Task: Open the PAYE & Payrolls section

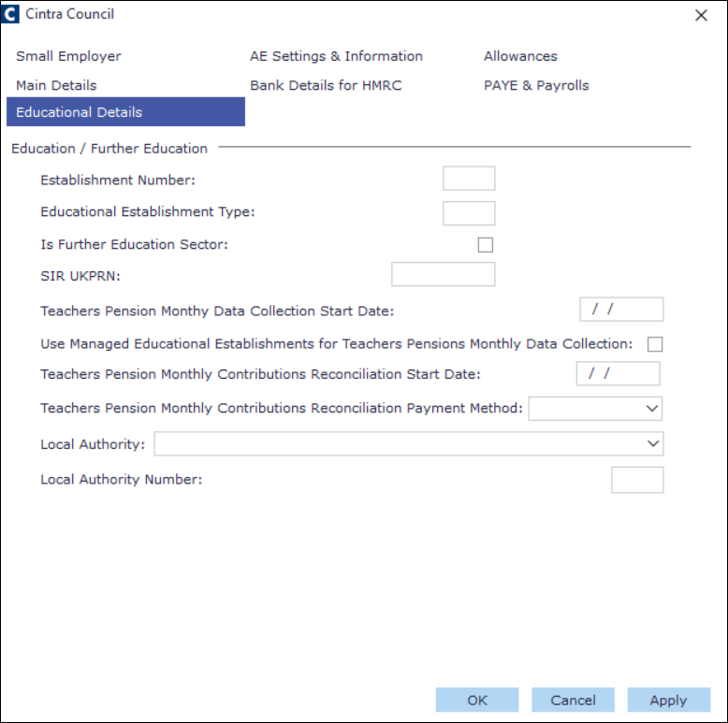Action: 536,85
